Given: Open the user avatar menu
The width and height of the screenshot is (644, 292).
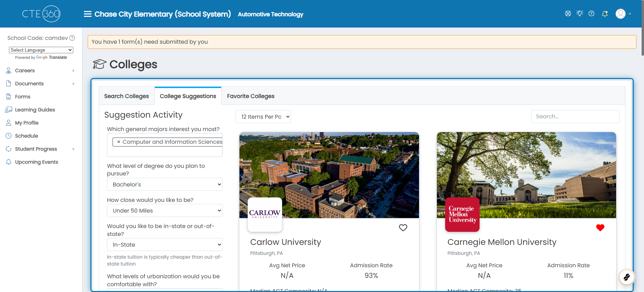Looking at the screenshot, I should click(621, 14).
